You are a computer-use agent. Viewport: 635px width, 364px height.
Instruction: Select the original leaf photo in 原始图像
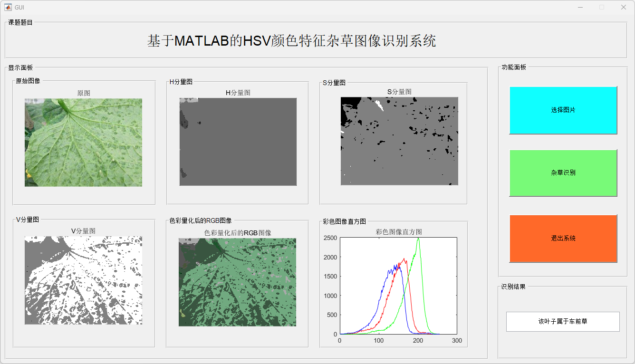point(83,143)
